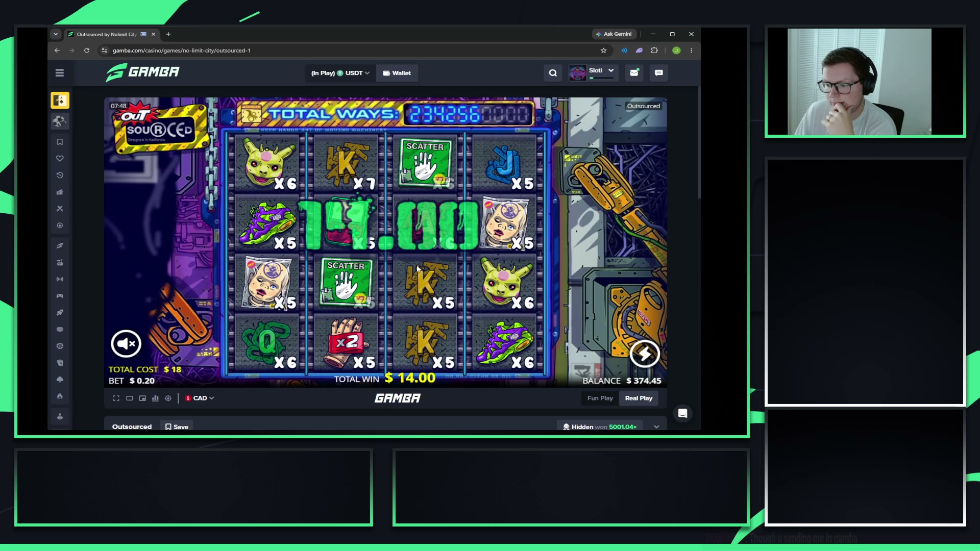This screenshot has width=980, height=551.
Task: Open recently played history icon
Action: (x=60, y=176)
